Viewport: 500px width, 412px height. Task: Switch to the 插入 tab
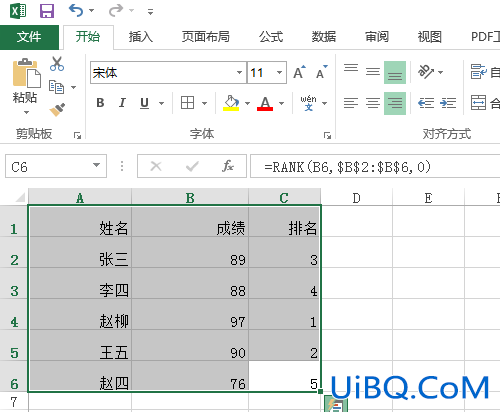coord(141,37)
